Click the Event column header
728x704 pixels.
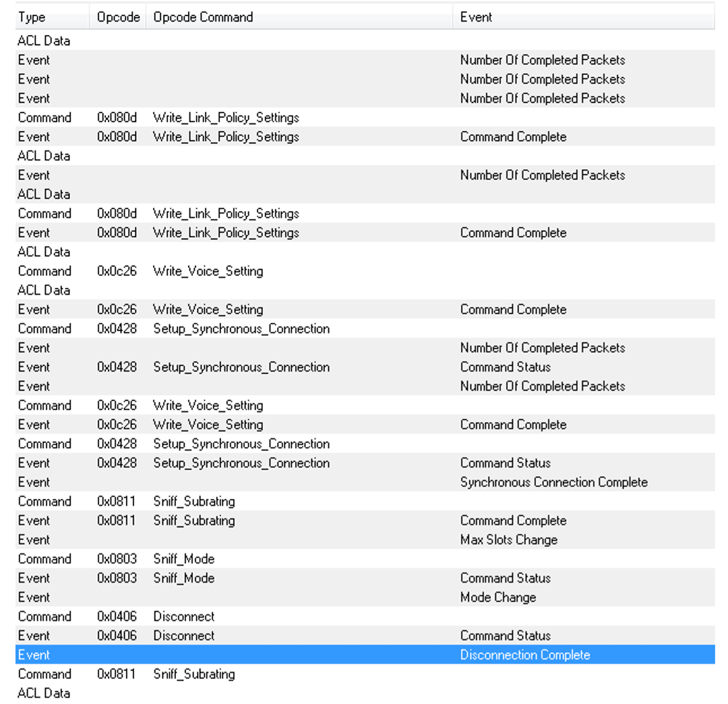476,18
